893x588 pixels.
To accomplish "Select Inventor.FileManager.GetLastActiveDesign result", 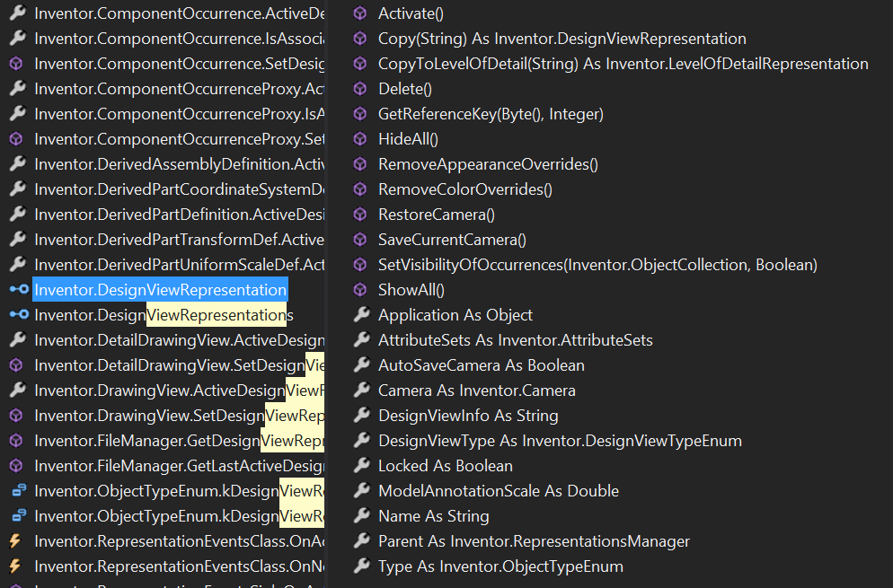I will (180, 466).
